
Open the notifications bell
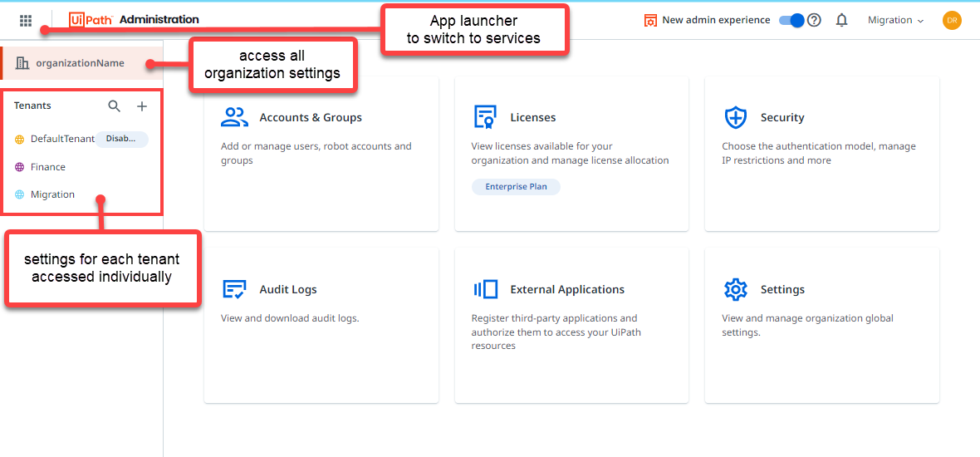point(842,20)
